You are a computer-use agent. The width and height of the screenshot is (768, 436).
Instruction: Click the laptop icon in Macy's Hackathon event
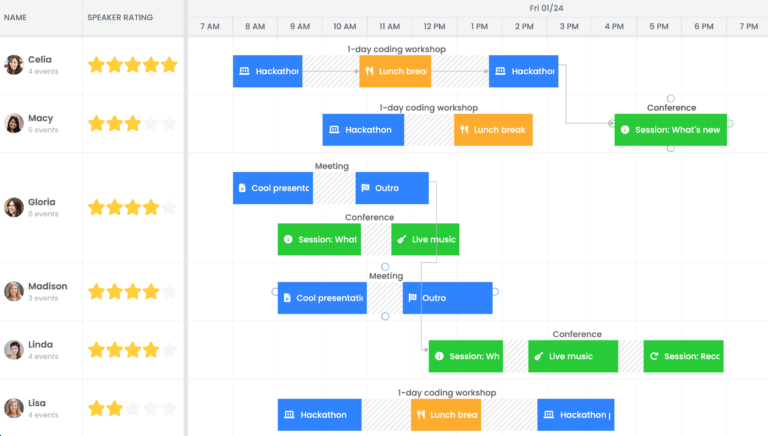(334, 130)
